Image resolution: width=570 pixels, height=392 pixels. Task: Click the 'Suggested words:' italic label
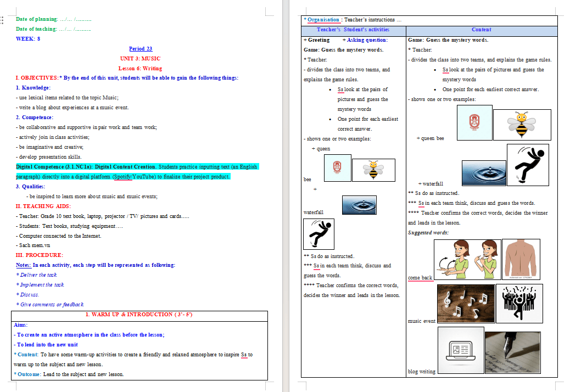[428, 233]
